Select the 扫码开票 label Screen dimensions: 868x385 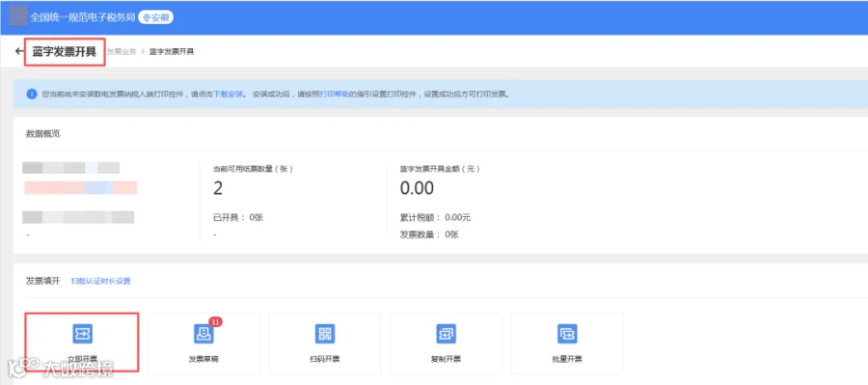pos(324,359)
